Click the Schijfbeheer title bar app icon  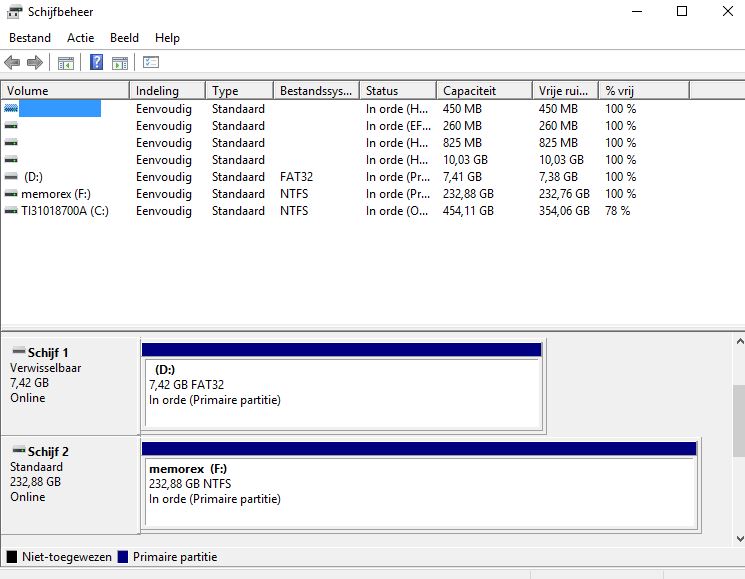pos(14,12)
